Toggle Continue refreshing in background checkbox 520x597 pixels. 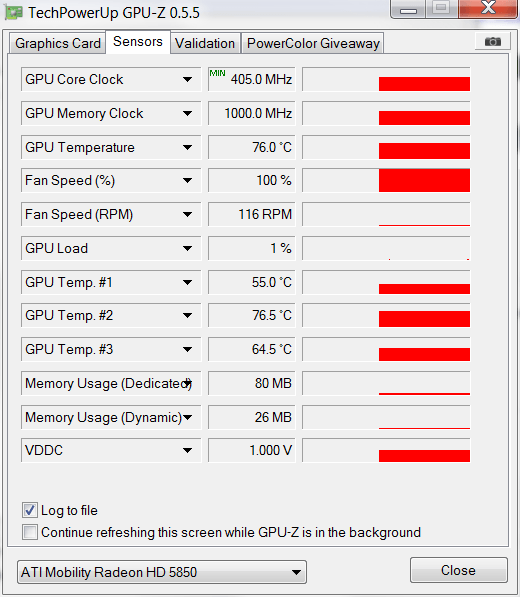tap(30, 532)
